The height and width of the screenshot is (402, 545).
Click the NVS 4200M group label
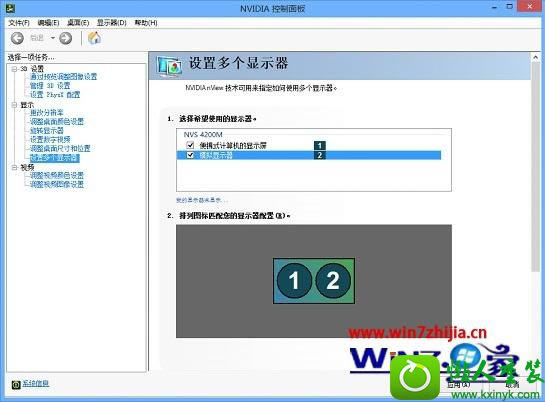tap(203, 134)
